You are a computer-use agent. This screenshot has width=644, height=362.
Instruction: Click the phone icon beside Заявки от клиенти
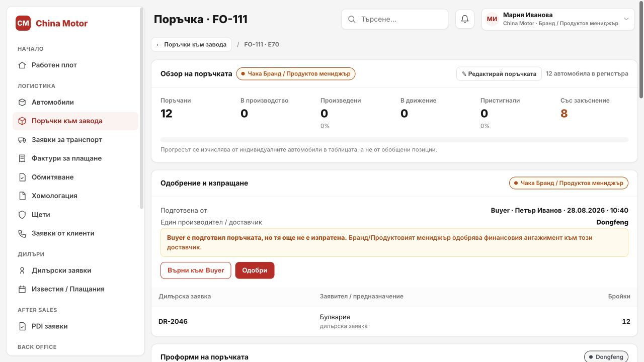(x=22, y=233)
